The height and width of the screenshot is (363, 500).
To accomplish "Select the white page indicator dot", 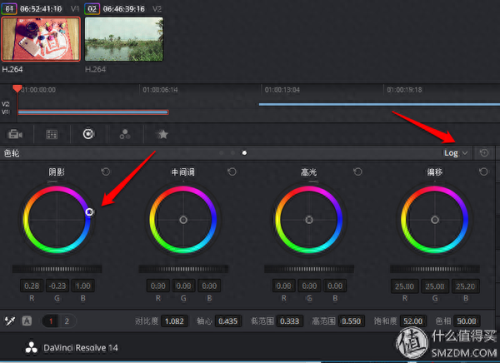I will click(x=244, y=153).
